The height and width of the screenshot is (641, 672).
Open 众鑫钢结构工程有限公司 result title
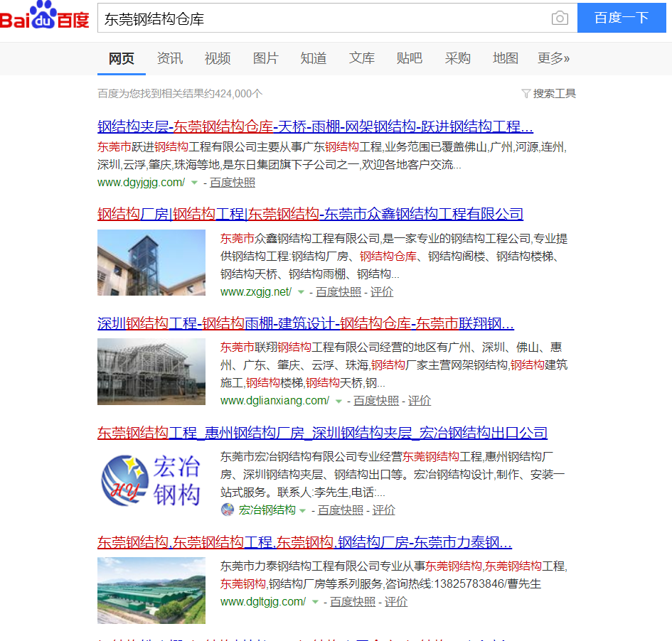pos(310,214)
